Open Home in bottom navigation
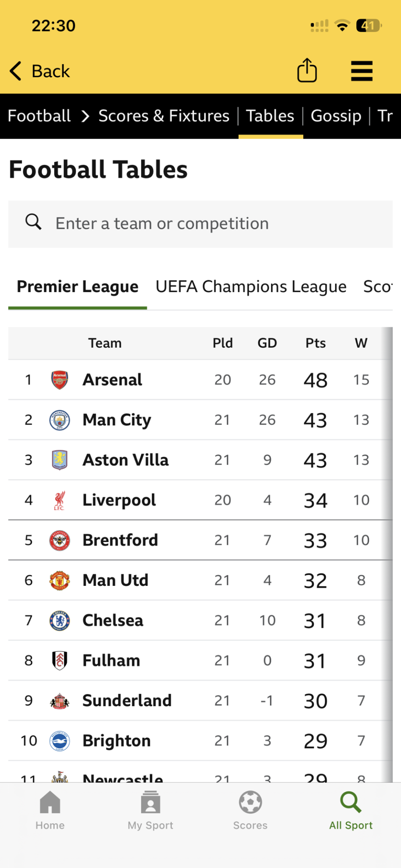Image resolution: width=401 pixels, height=868 pixels. [x=50, y=810]
